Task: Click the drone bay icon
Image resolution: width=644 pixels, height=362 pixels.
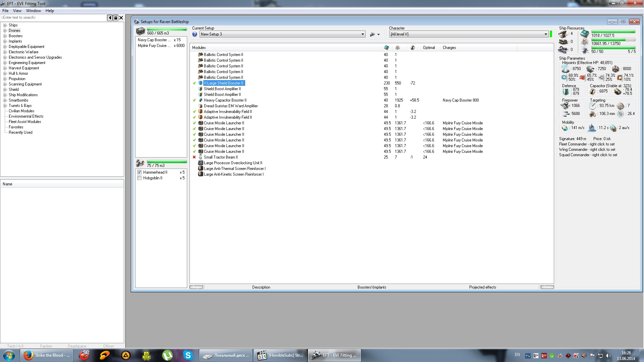Action: coord(140,164)
